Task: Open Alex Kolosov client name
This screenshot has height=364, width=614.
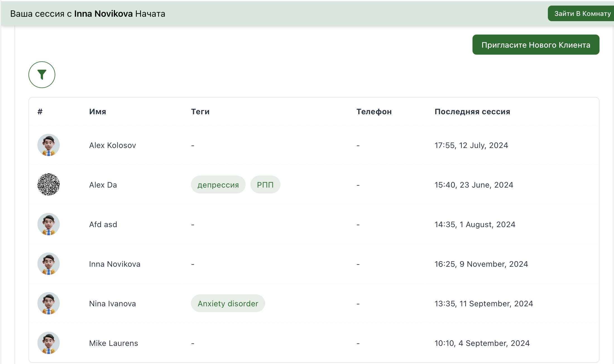Action: point(112,145)
